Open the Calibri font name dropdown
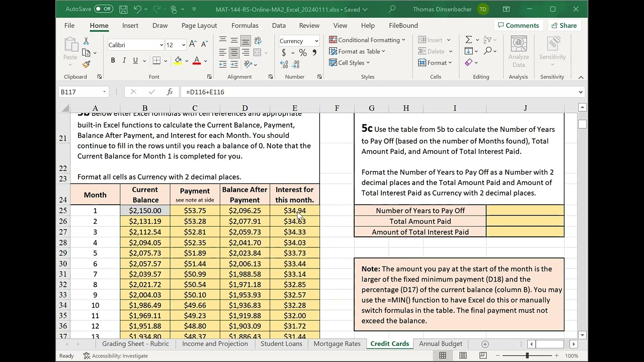Image resolution: width=644 pixels, height=362 pixels. (x=161, y=45)
